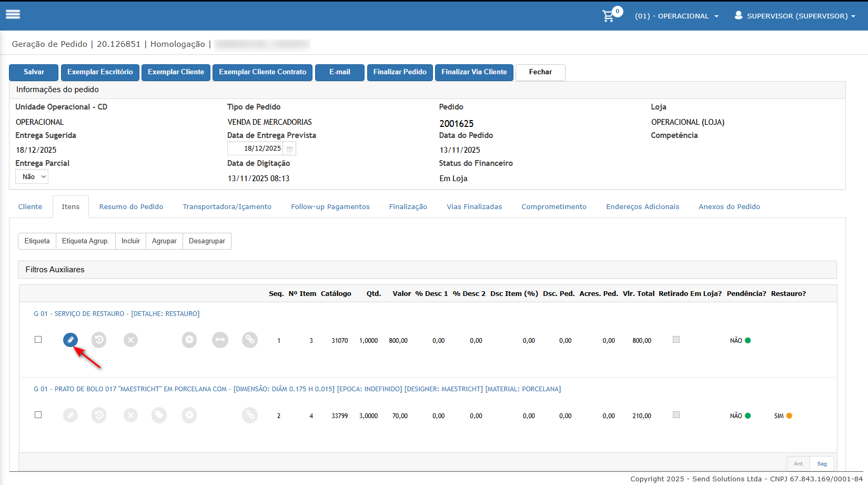This screenshot has width=868, height=485.
Task: Tick the selection checkbox for Prato de Bolo item
Action: pos(38,415)
